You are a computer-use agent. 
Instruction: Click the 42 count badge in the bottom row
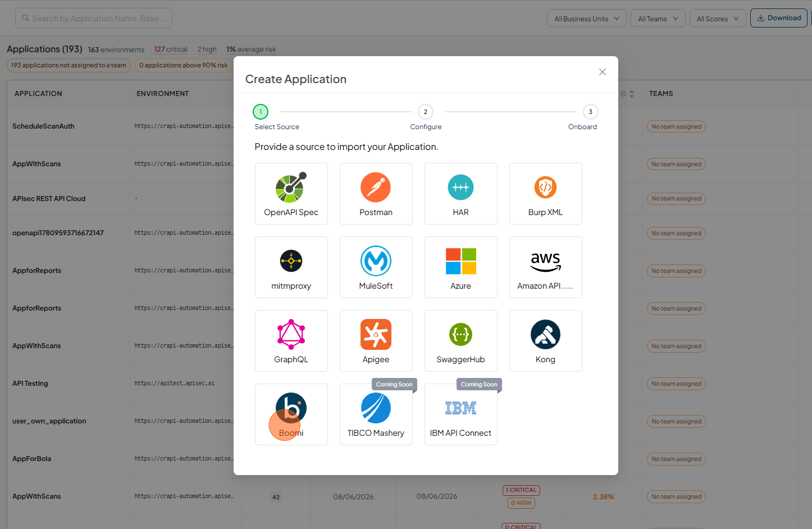(276, 497)
